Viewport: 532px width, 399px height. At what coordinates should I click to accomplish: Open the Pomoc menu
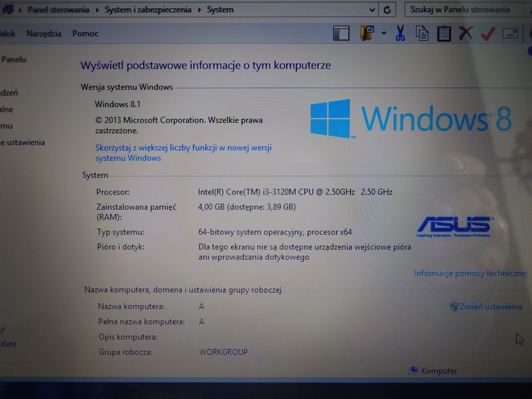point(85,34)
